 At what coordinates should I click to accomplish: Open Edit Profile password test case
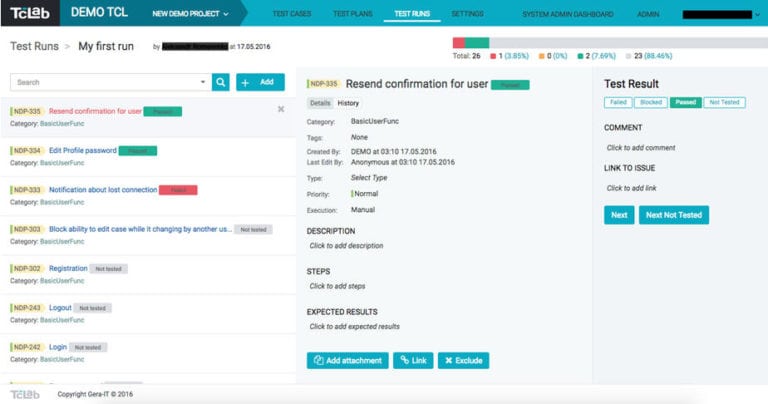tap(83, 150)
